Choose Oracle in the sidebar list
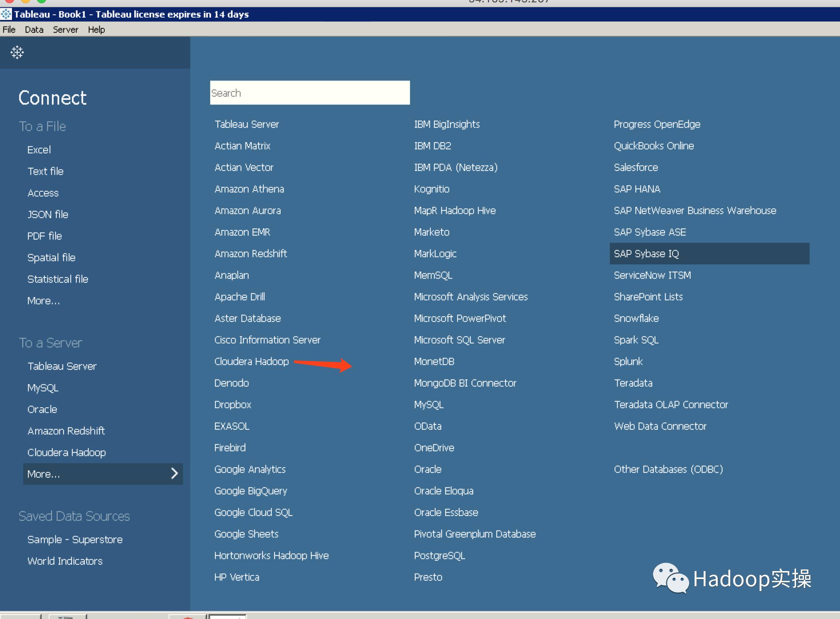Viewport: 840px width, 619px height. [42, 409]
